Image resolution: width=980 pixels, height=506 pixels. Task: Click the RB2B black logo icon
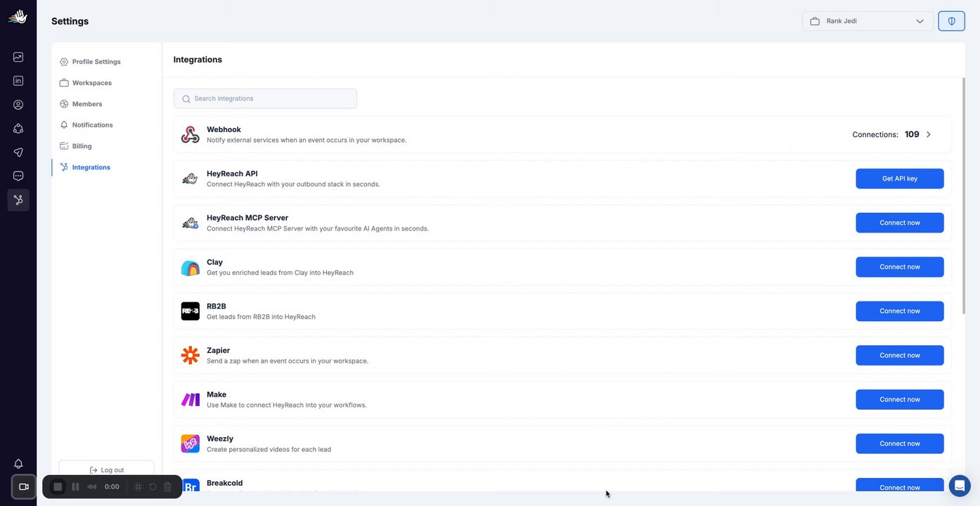tap(190, 311)
